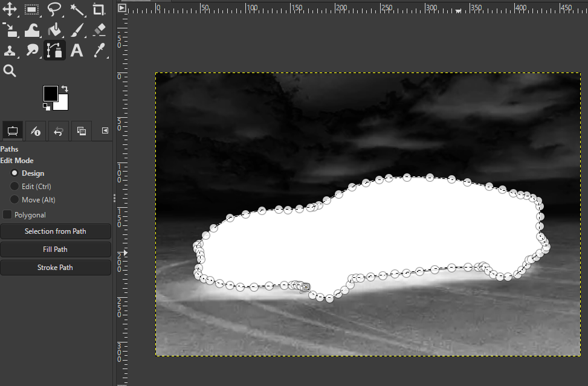This screenshot has width=588, height=386.
Task: Select the Zoom magnifier tool
Action: tap(10, 71)
